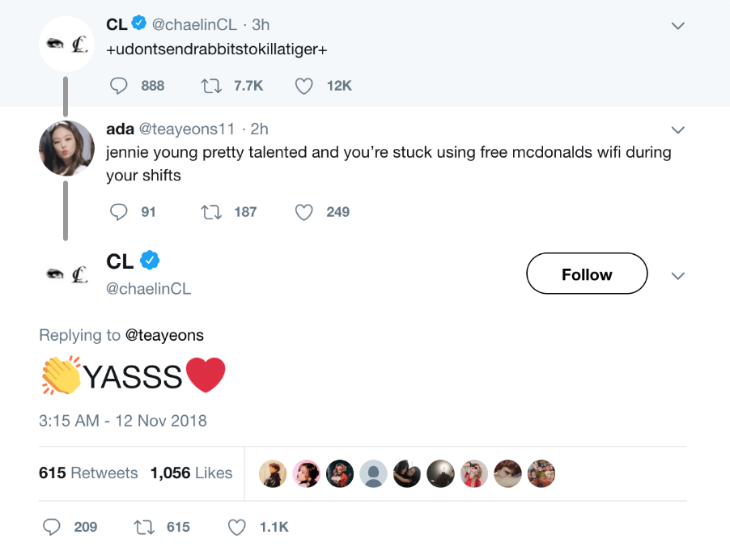
Task: Retweet ada's tweet with 187 retweets
Action: (x=212, y=212)
